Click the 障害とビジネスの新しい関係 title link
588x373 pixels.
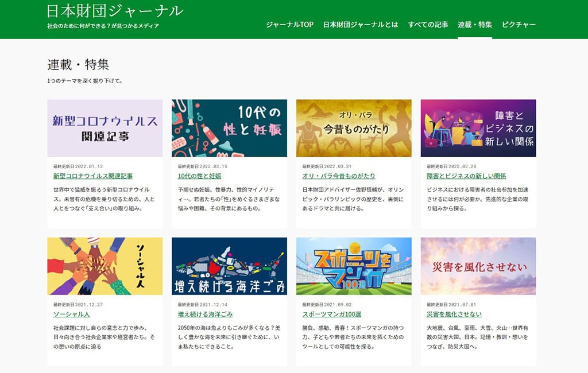[466, 176]
